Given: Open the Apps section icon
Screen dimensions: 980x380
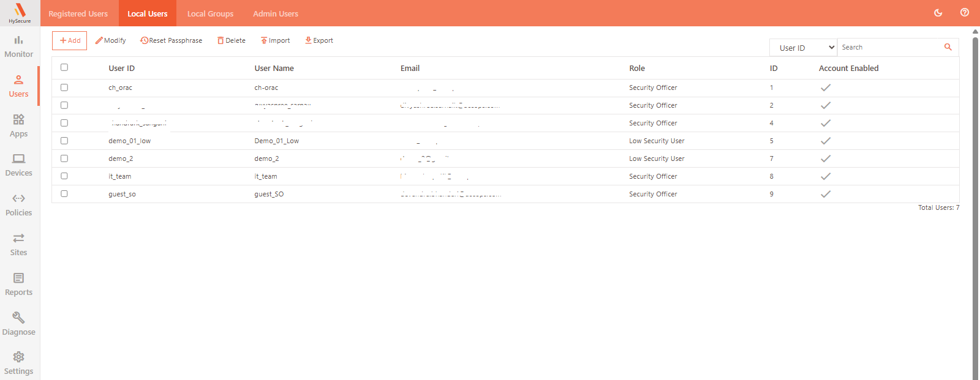Looking at the screenshot, I should pyautogui.click(x=19, y=120).
